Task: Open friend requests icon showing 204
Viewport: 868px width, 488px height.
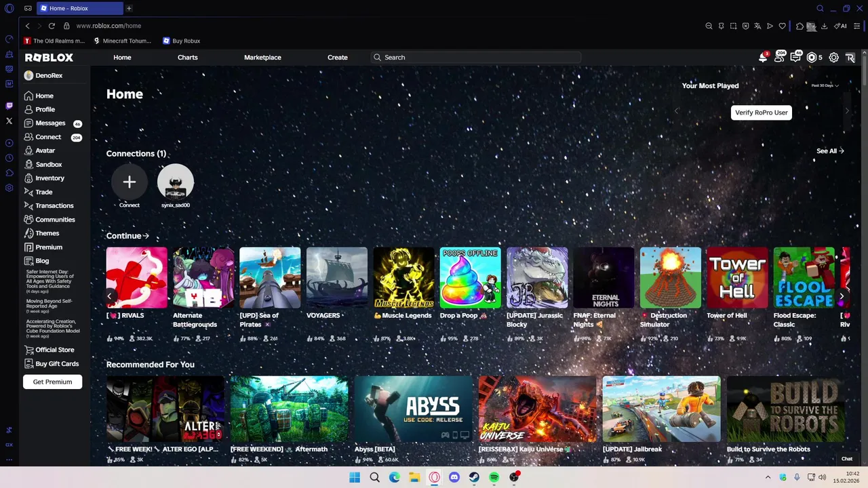Action: [x=779, y=58]
